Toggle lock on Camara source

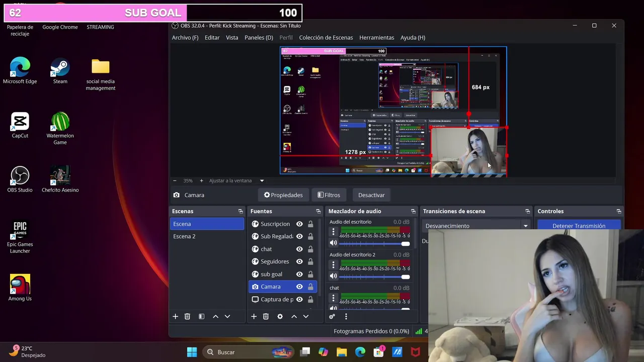click(310, 287)
